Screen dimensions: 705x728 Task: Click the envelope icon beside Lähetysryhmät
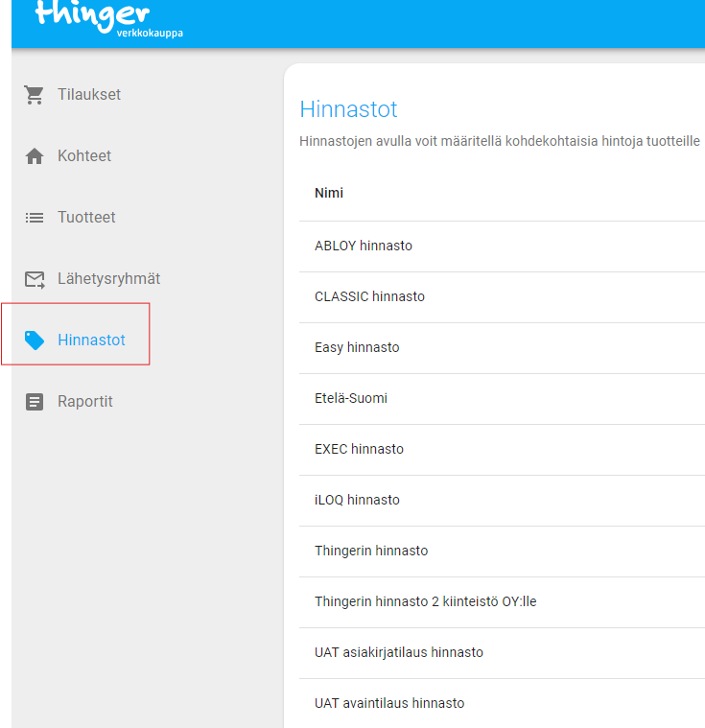coord(35,279)
